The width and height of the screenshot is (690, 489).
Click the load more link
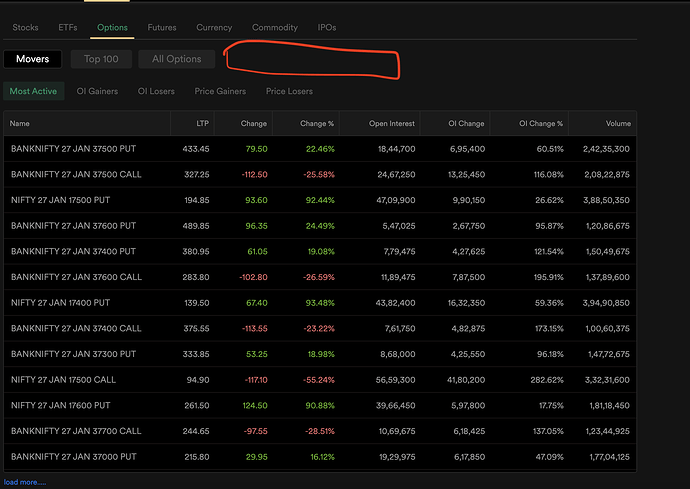tap(25, 482)
